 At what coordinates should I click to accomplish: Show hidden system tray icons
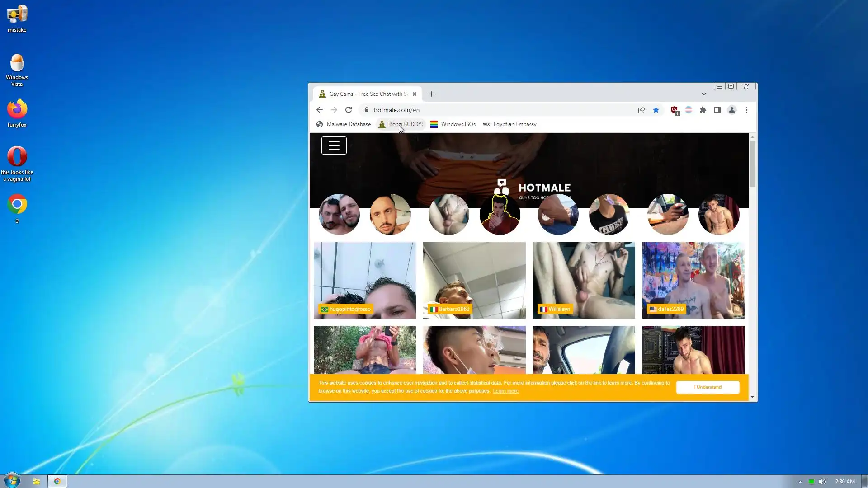800,482
